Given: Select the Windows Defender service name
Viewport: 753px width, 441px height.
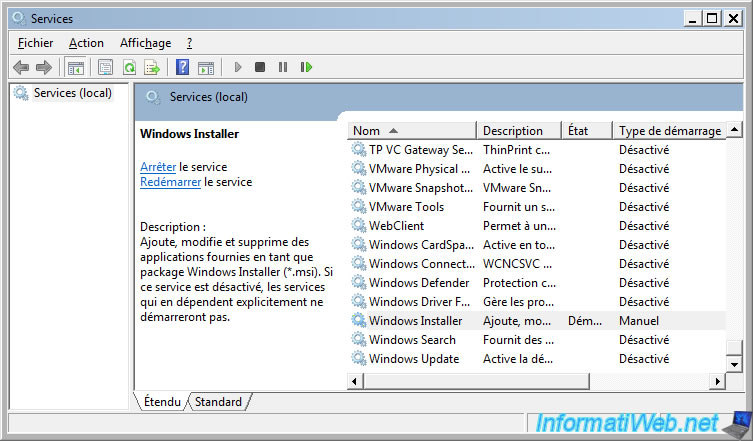Looking at the screenshot, I should click(419, 282).
